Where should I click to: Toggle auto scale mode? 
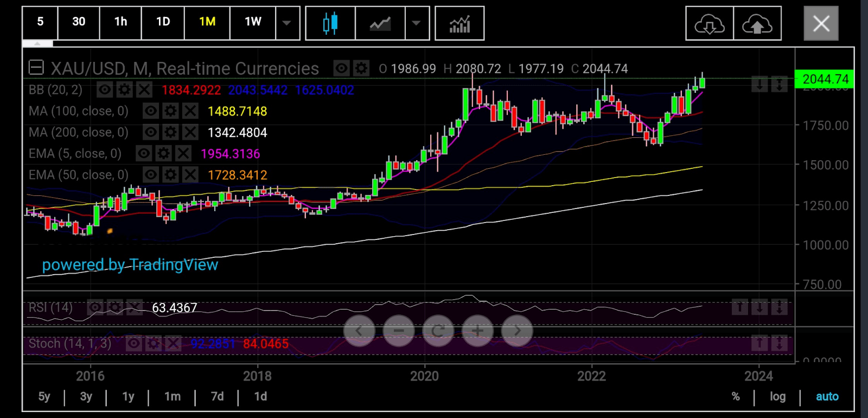pos(827,397)
